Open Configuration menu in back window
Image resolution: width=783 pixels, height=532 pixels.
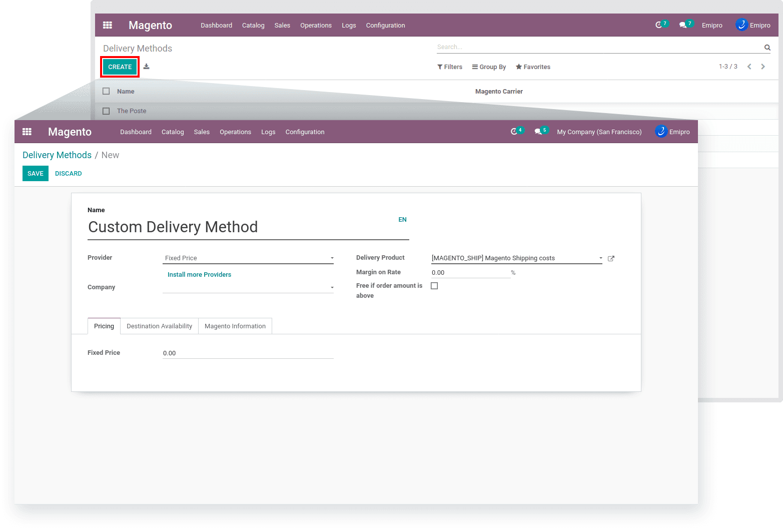[385, 26]
